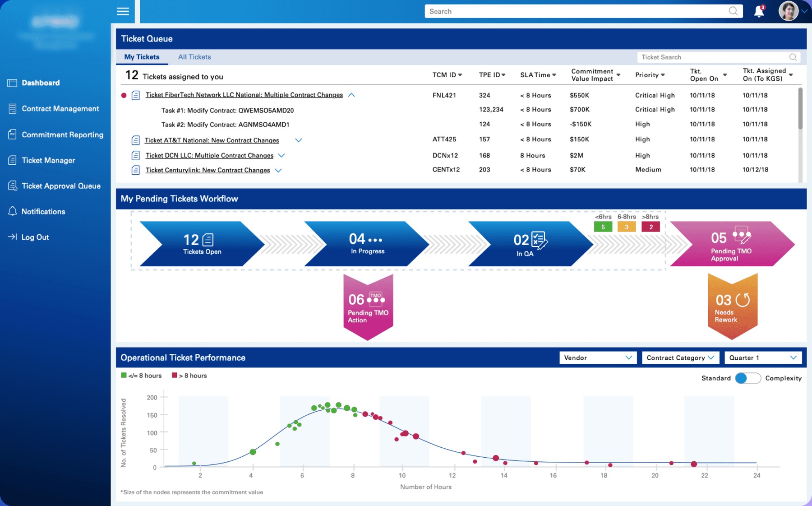
Task: Click the ticket queue vertical scrollbar
Action: [x=800, y=108]
